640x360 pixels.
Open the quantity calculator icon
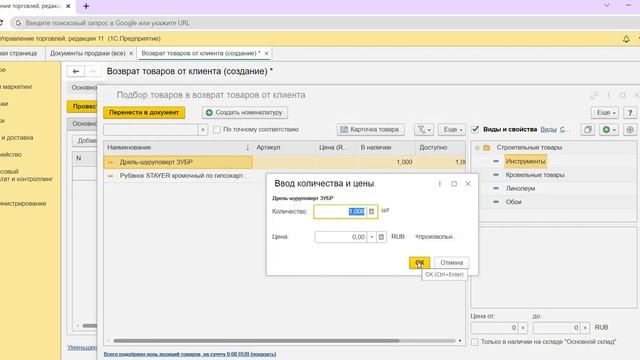[x=371, y=211]
